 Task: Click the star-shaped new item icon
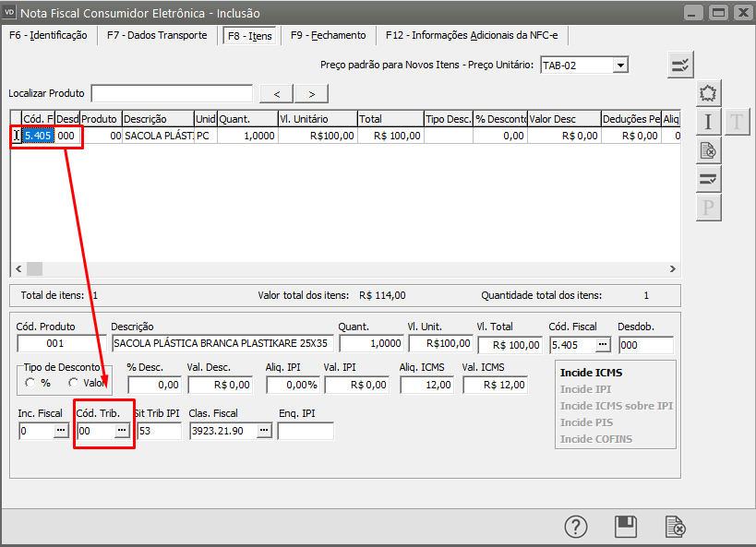(x=708, y=93)
